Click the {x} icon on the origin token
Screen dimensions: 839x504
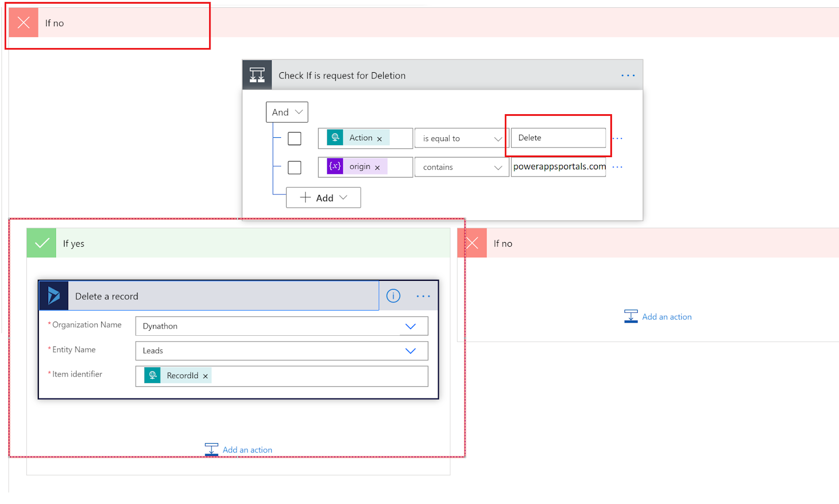point(335,167)
